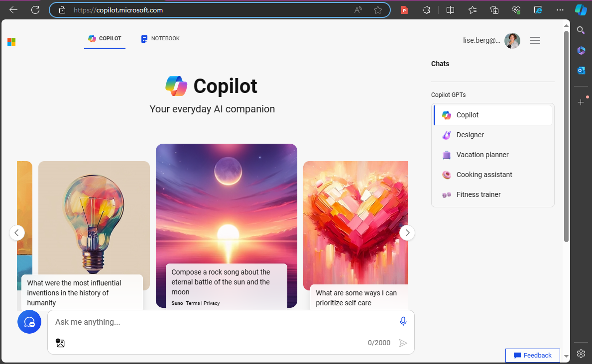This screenshot has height=364, width=592.
Task: Start a new topic with chat icon
Action: (x=29, y=322)
